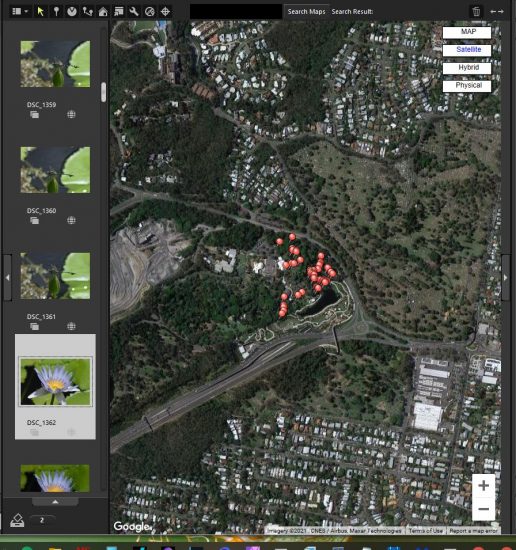Click the photo tray icon at bottom left
Image resolution: width=516 pixels, height=550 pixels.
[17, 521]
